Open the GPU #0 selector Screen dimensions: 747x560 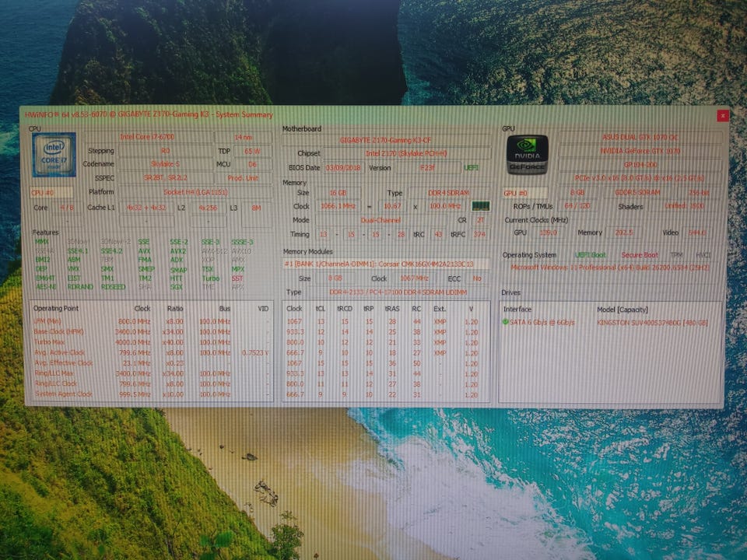(x=525, y=193)
